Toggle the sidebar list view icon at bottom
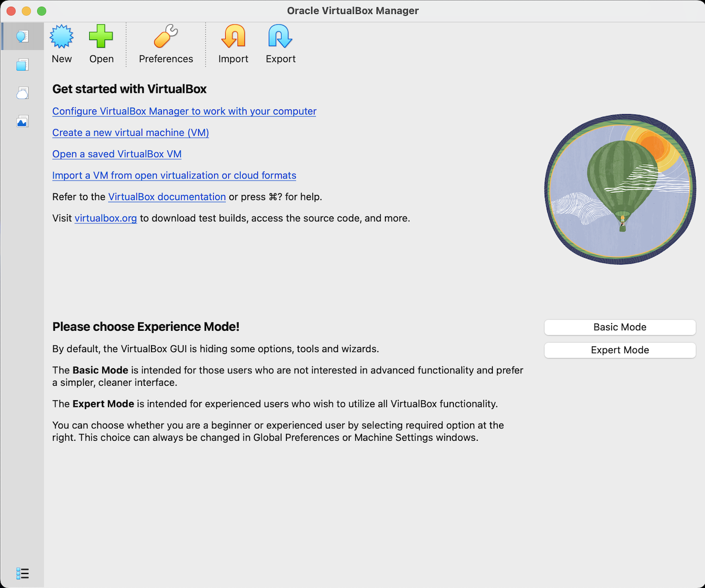Image resolution: width=705 pixels, height=588 pixels. pyautogui.click(x=22, y=573)
